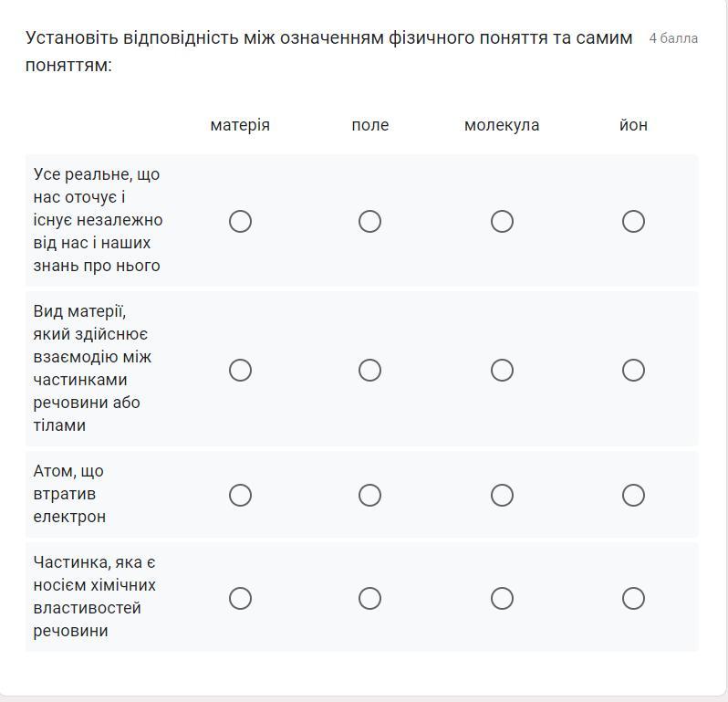The height and width of the screenshot is (702, 728).
Task: Mark 'поле' for 'Атом, що втратив електрон'
Action: point(369,495)
